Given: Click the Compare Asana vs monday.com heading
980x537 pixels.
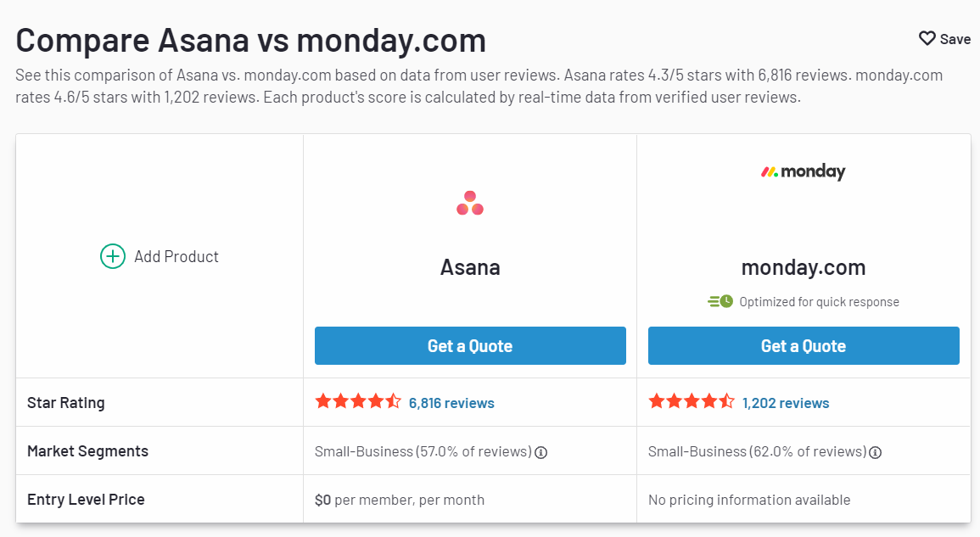Looking at the screenshot, I should 250,41.
